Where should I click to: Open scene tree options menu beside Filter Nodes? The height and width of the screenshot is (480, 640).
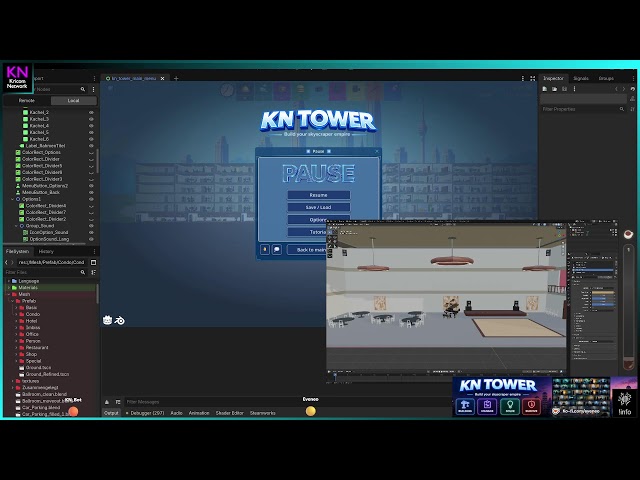[93, 89]
